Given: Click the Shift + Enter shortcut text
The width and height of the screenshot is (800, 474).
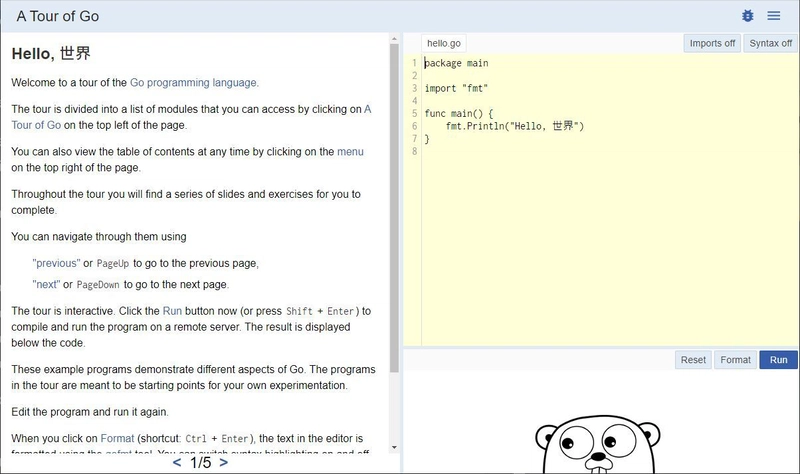Looking at the screenshot, I should [320, 311].
